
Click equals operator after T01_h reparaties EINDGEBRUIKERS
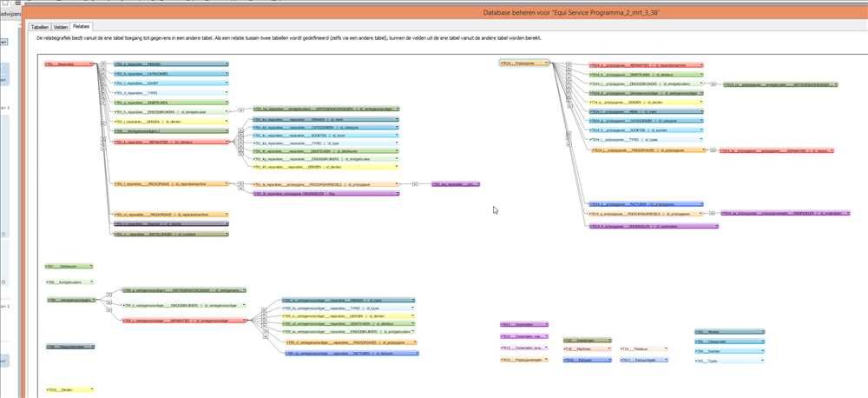coord(240,110)
